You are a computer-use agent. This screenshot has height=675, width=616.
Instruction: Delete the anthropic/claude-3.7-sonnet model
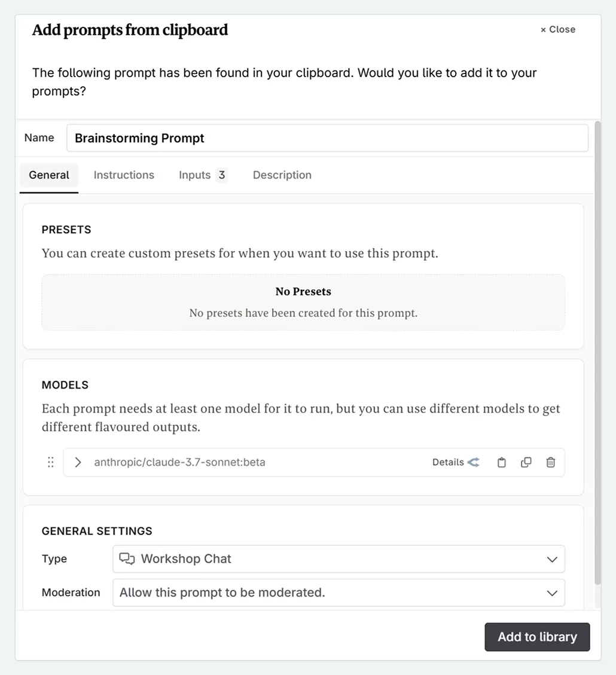550,462
